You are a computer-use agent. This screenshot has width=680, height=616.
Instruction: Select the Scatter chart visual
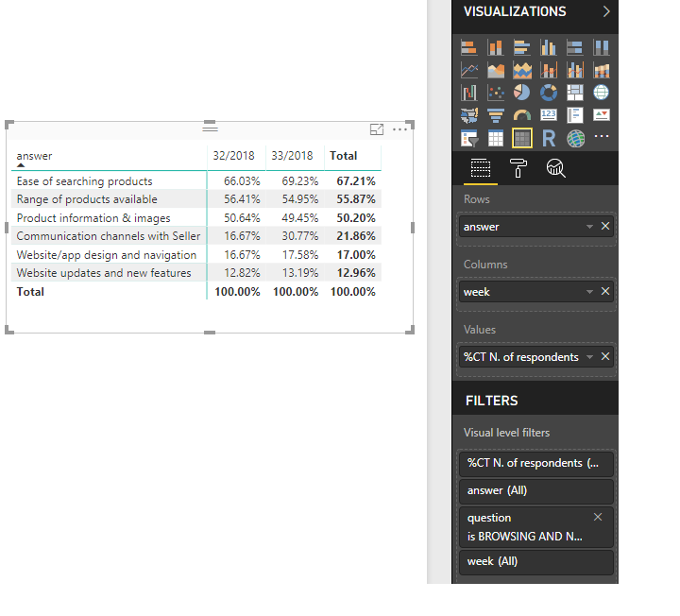tap(496, 93)
